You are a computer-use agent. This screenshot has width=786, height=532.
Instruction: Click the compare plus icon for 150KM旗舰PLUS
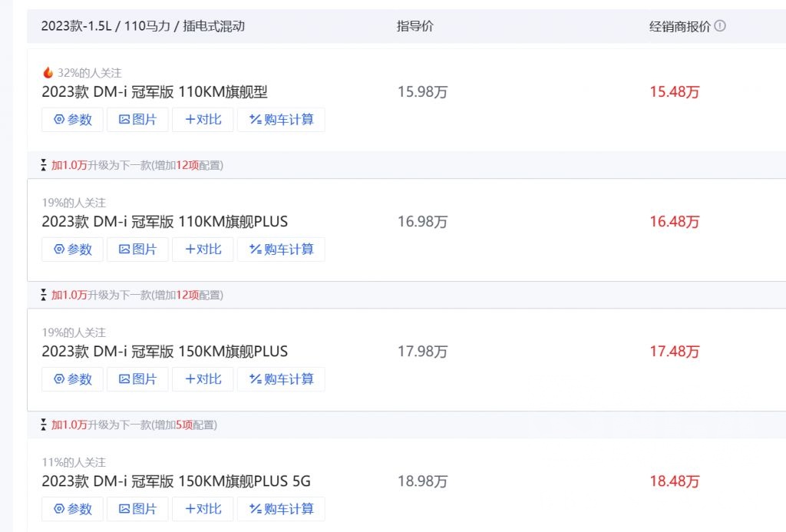point(189,379)
